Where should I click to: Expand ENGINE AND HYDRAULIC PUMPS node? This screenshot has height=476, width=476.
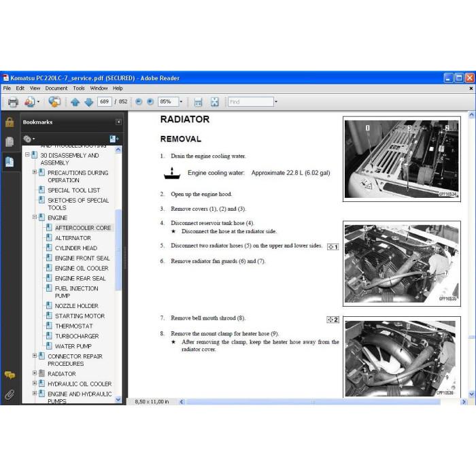click(x=35, y=393)
